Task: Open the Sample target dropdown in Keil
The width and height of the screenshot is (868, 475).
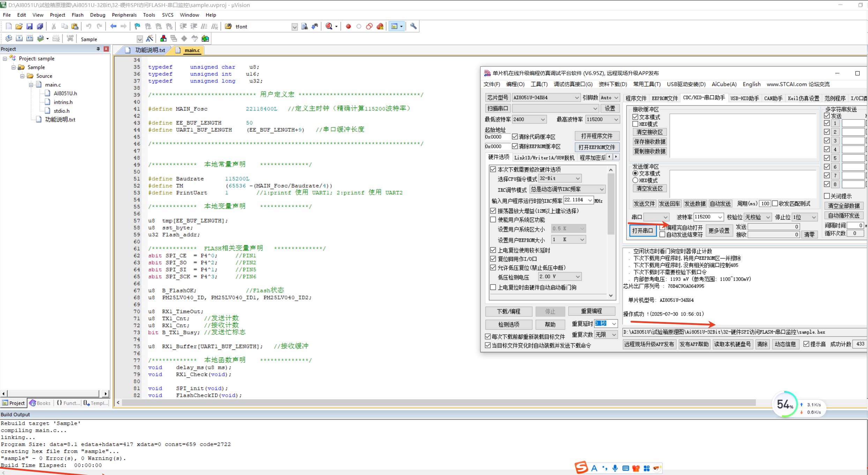Action: 140,39
